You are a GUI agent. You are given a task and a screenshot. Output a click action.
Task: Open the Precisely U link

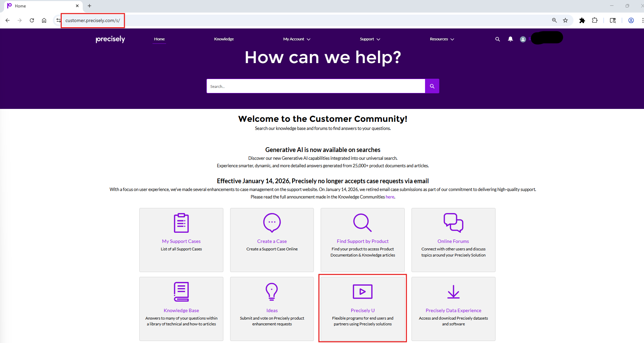click(363, 310)
